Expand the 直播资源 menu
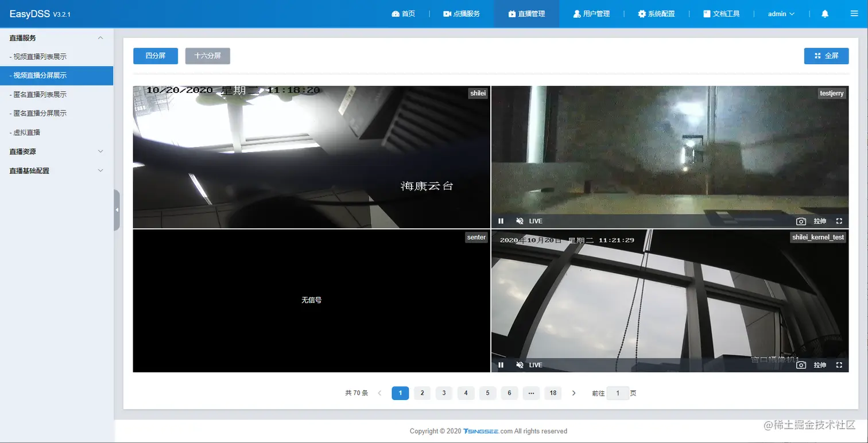Viewport: 868px width, 443px height. (x=56, y=151)
